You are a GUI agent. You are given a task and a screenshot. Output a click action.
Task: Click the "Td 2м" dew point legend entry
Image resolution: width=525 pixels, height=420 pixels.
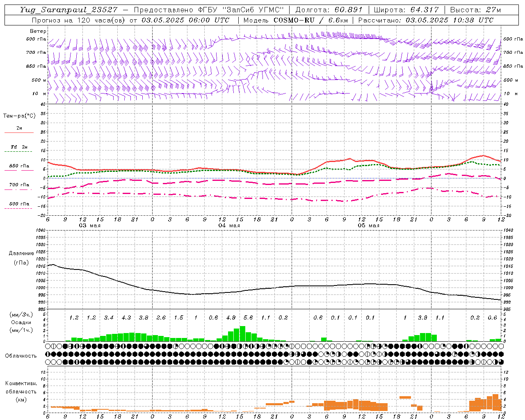tap(19, 147)
